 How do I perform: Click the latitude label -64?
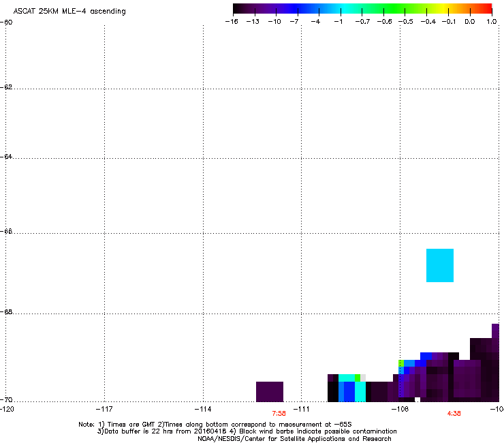coord(6,157)
